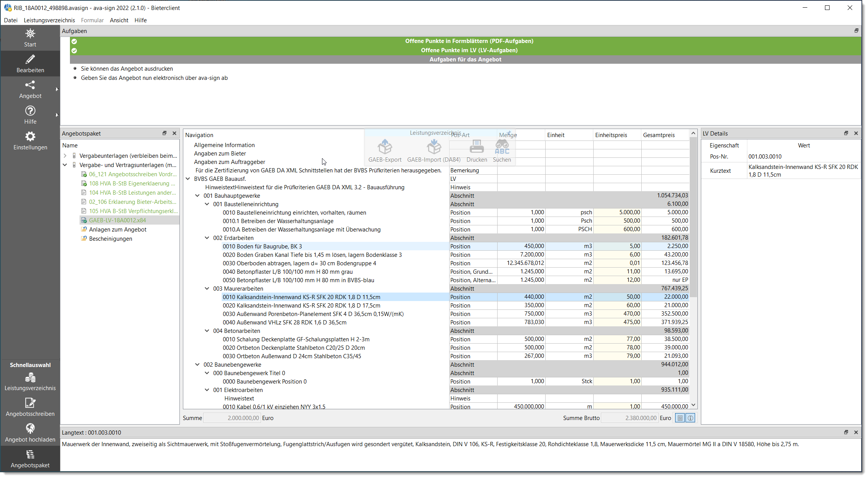Click the GAEB-Import (DA84) icon
This screenshot has width=868, height=478.
(434, 147)
